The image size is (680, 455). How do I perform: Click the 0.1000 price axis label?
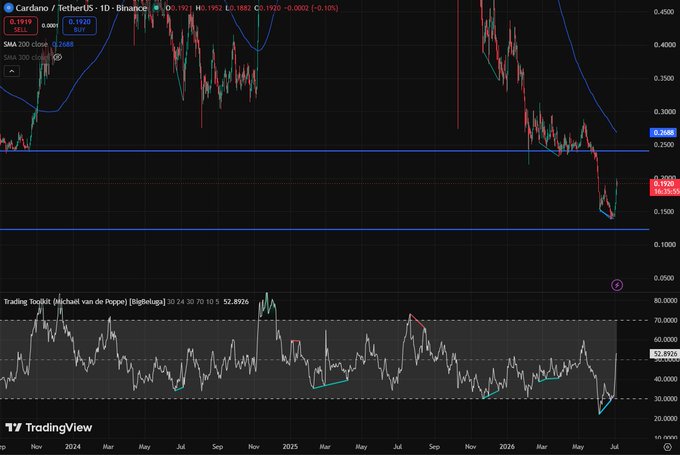[664, 245]
